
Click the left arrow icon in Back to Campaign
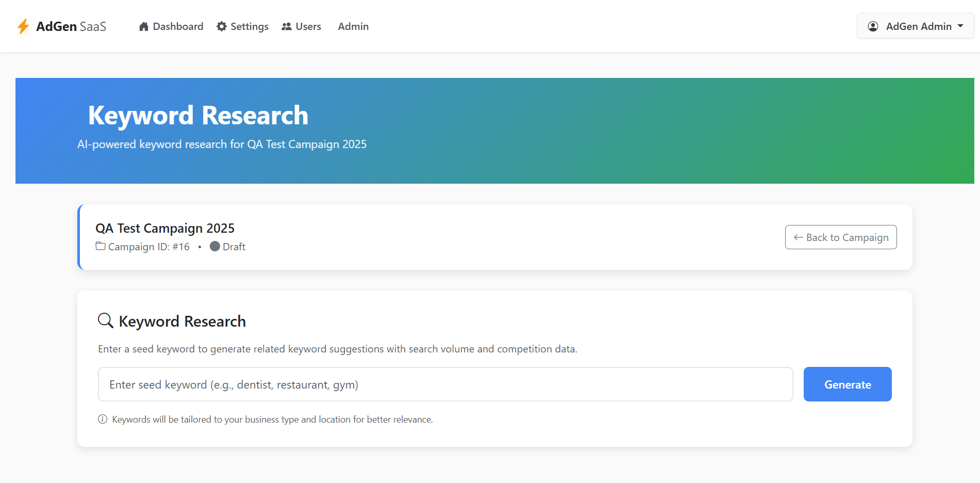pos(799,237)
